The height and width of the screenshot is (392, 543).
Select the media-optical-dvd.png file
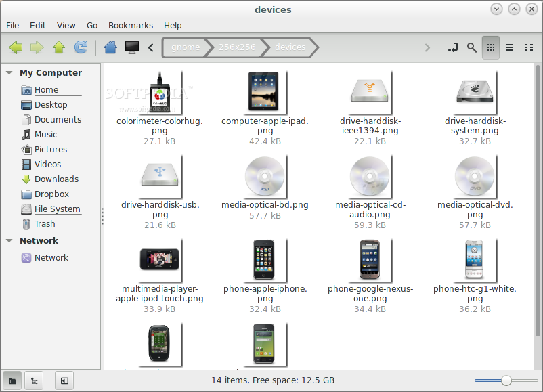coord(475,177)
